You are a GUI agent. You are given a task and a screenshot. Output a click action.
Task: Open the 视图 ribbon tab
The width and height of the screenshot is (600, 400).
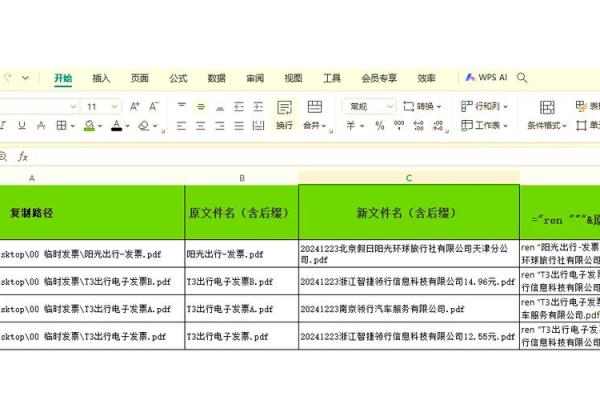click(x=293, y=78)
